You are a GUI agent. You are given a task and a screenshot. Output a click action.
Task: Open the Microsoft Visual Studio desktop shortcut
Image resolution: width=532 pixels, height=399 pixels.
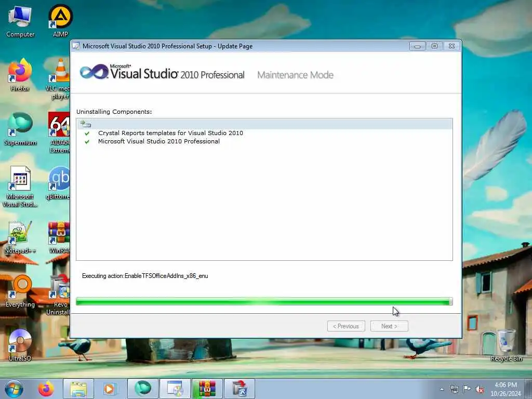[x=20, y=187]
